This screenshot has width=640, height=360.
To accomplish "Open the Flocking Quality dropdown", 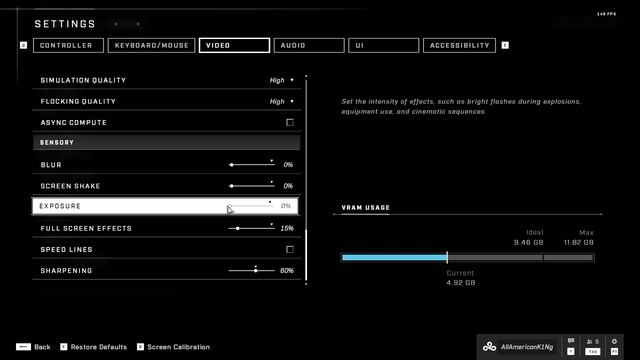I will click(282, 102).
